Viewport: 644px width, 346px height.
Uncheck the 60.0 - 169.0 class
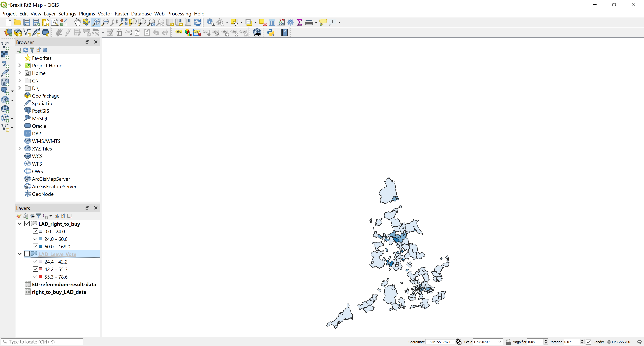(x=35, y=246)
